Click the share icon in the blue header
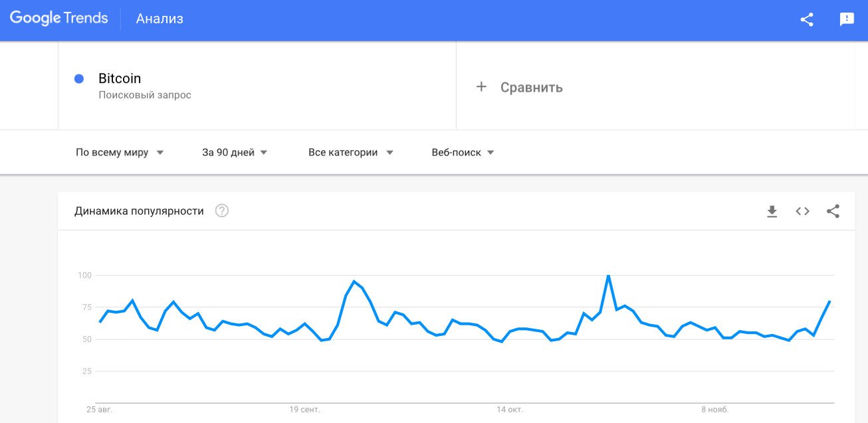This screenshot has height=423, width=868. [x=807, y=19]
